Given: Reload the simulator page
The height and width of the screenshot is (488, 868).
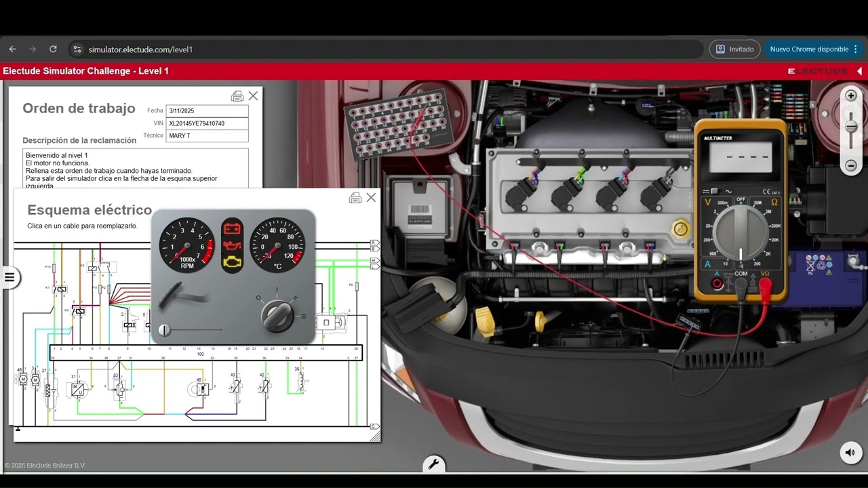Looking at the screenshot, I should [x=53, y=49].
